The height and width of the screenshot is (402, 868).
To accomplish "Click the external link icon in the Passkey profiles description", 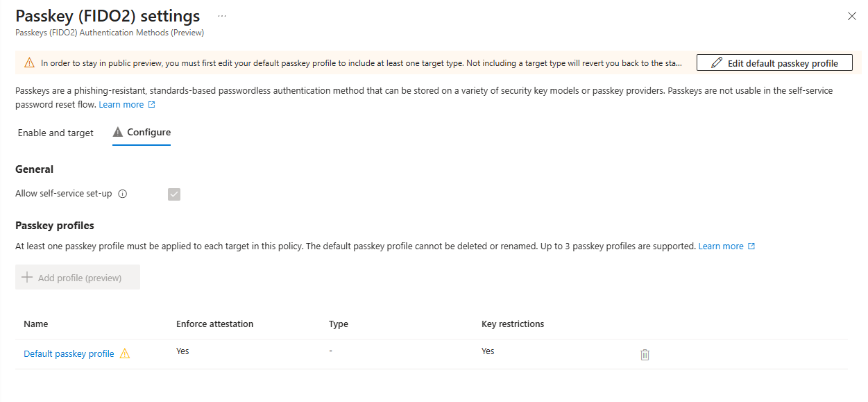I will point(752,246).
